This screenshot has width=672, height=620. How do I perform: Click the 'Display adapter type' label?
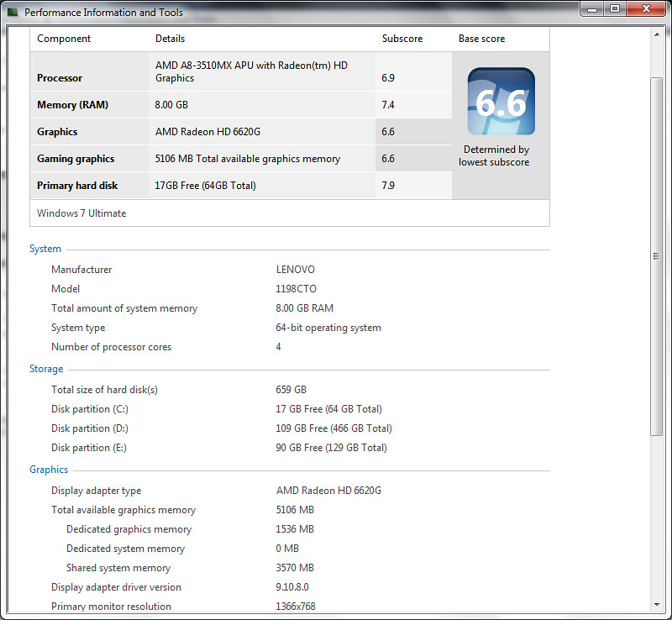tap(96, 491)
